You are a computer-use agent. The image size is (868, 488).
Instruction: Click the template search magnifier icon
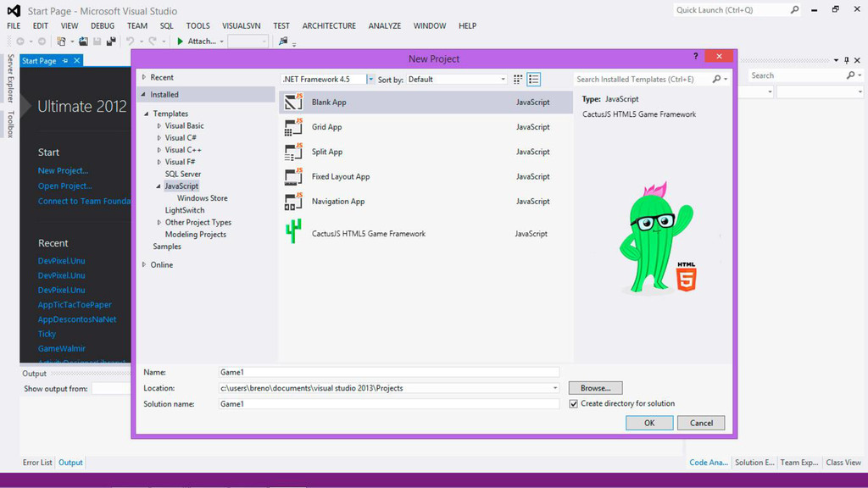pyautogui.click(x=716, y=79)
